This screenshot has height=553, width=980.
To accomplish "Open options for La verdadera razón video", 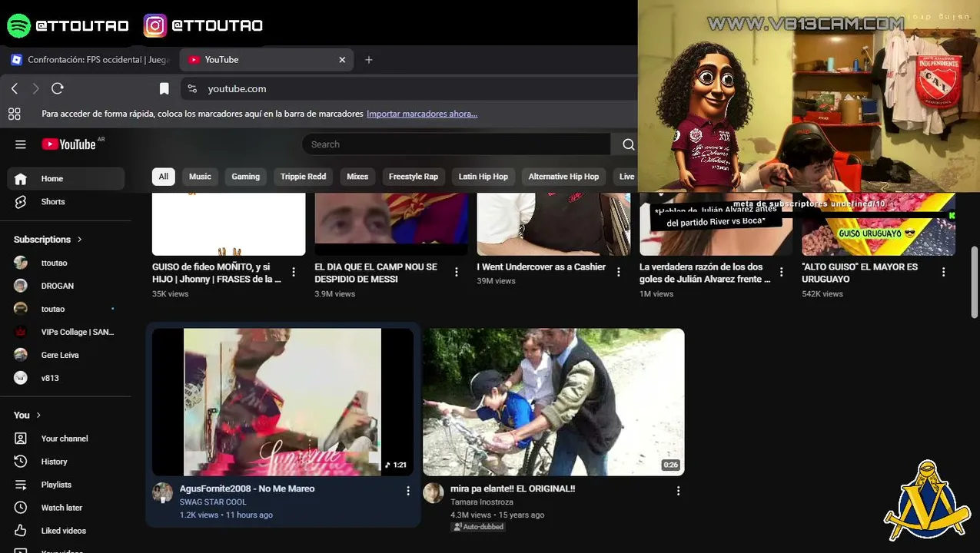I will point(782,272).
